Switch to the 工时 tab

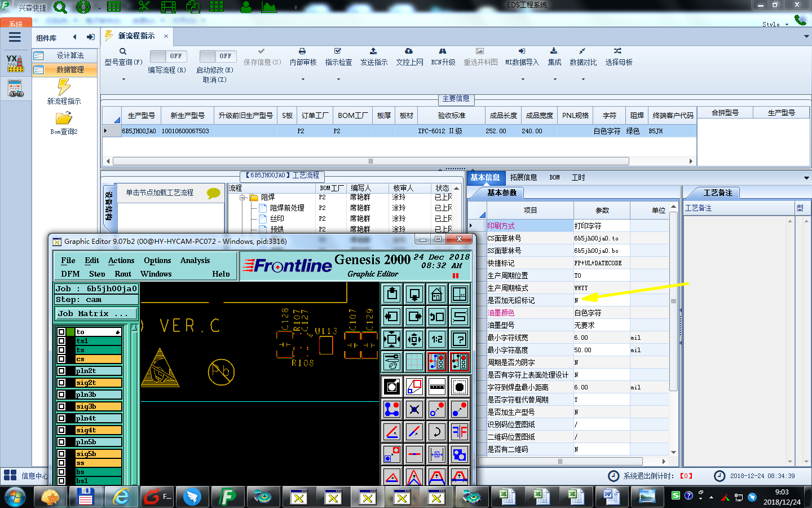coord(579,177)
